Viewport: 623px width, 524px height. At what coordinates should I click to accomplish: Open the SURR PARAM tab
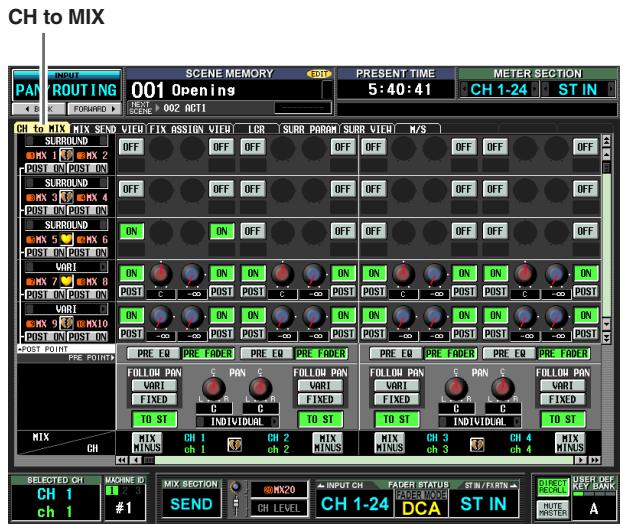310,129
